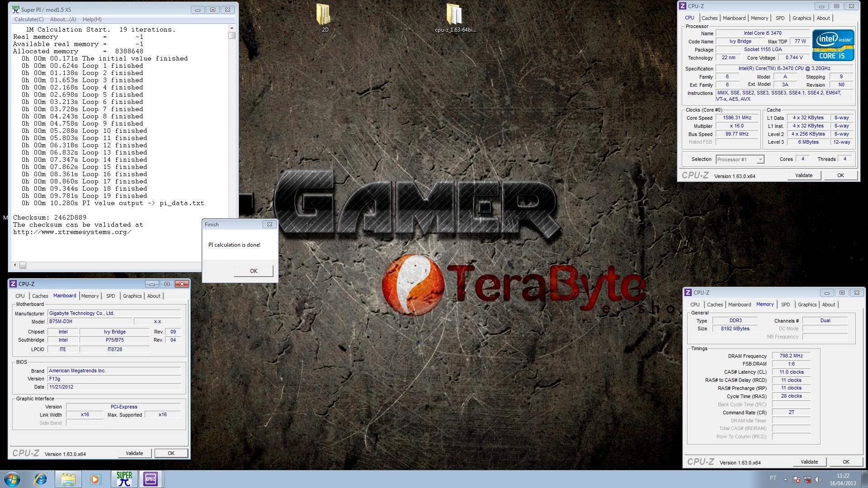Click Validate in Mainboard CPU-Z window
The image size is (868, 488).
(x=134, y=453)
